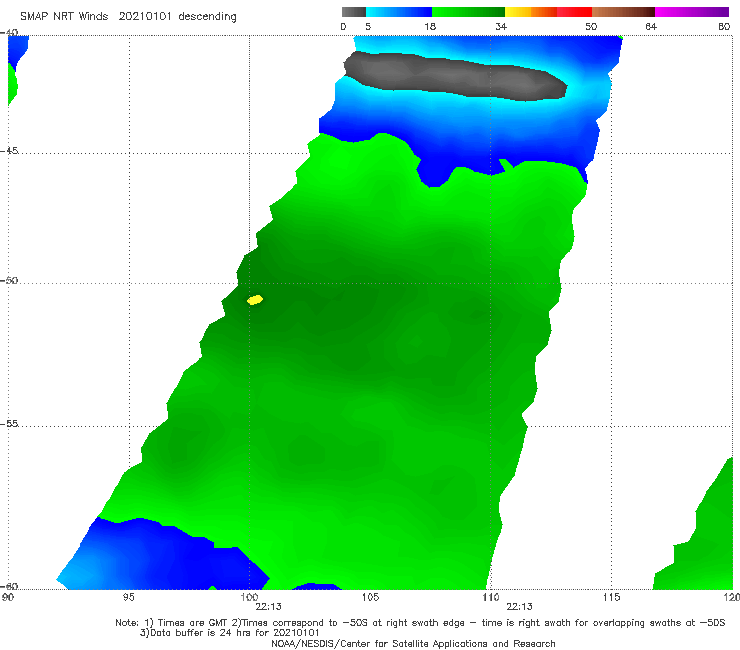The width and height of the screenshot is (740, 650).
Task: Click the 'NOAA/NESDIS/Center for Satellite Applications' credit
Action: pos(413,644)
